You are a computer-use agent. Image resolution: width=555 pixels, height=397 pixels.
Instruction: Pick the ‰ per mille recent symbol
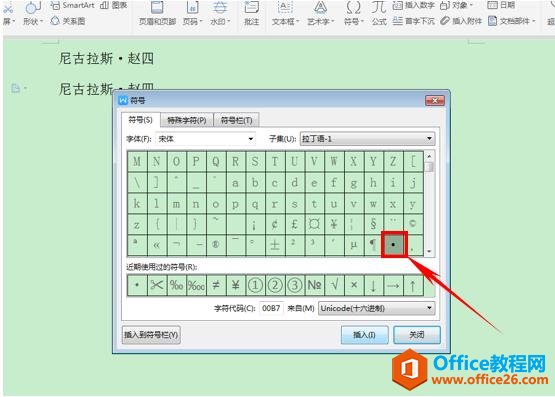176,284
